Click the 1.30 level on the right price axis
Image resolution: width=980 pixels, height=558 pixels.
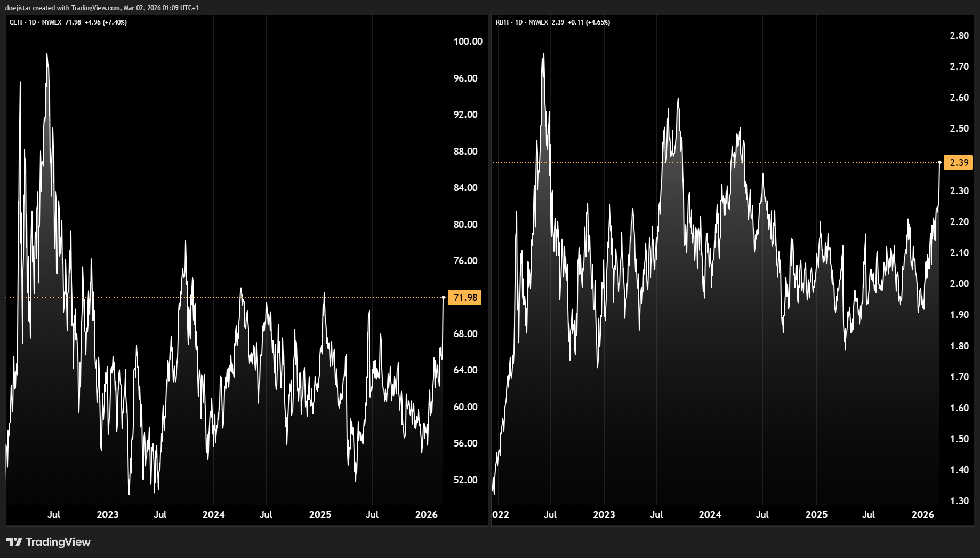coord(959,501)
